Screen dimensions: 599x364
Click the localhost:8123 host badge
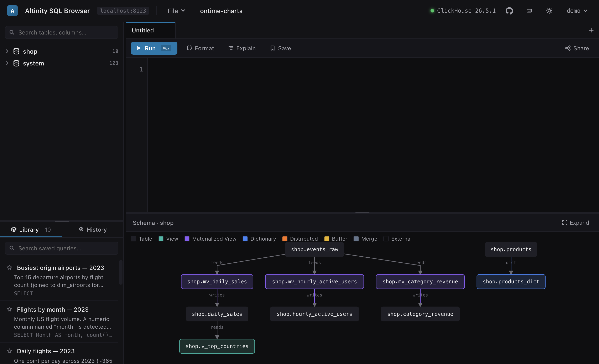click(x=123, y=11)
